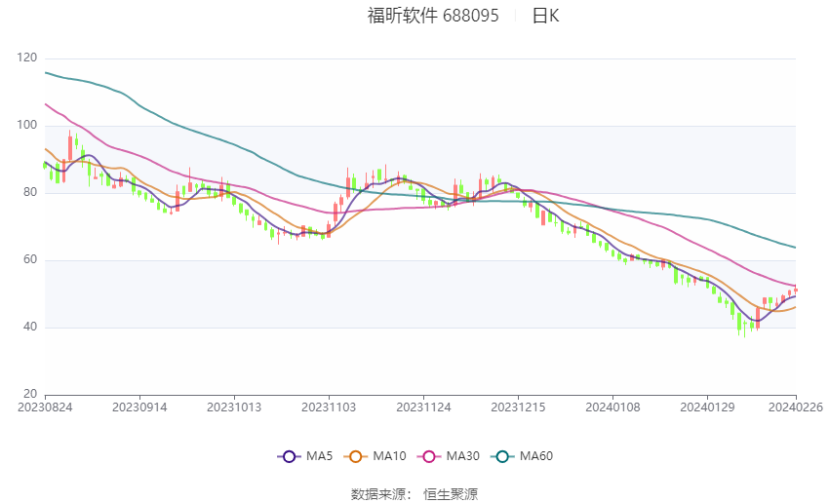
Task: Toggle the MA5 legend series
Action: point(305,456)
